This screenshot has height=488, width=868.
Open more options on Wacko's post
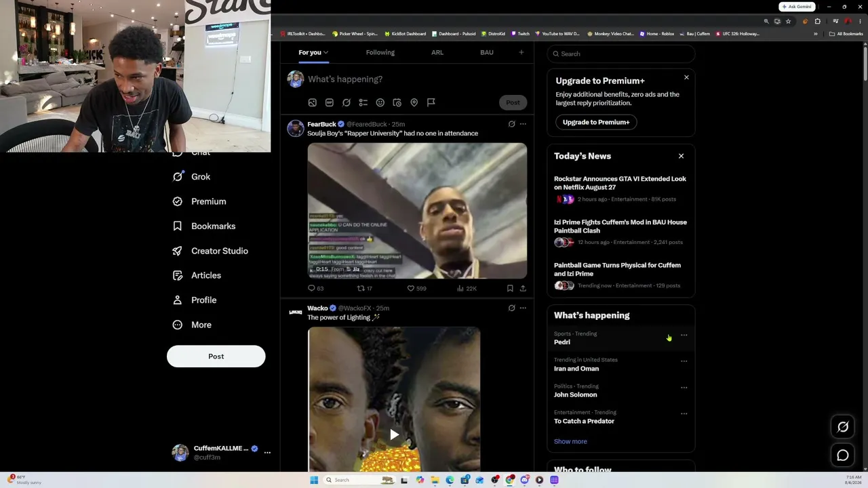coord(523,308)
